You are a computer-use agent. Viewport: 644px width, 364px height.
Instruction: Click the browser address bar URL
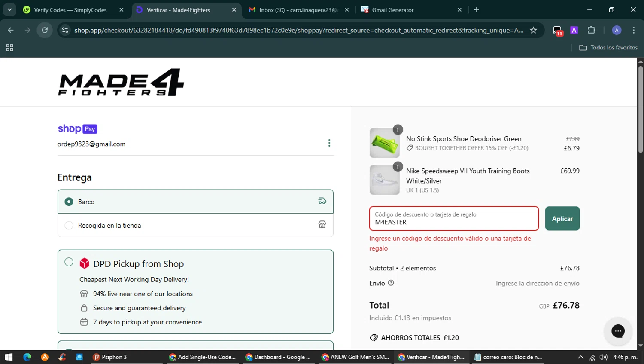click(x=299, y=30)
